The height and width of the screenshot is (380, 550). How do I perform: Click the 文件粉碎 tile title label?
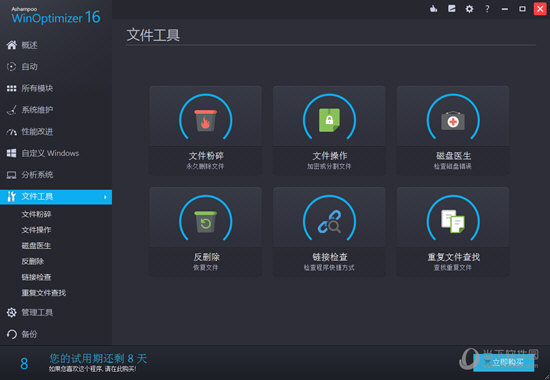tap(206, 156)
